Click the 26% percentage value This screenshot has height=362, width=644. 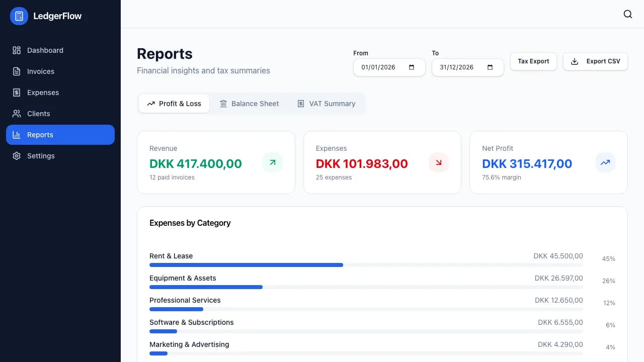(x=609, y=281)
